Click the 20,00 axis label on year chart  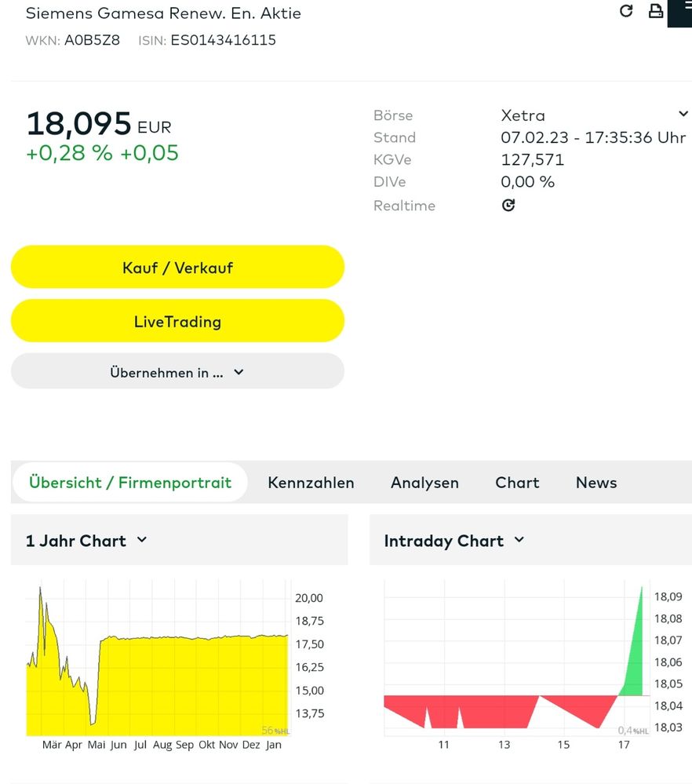coord(309,598)
